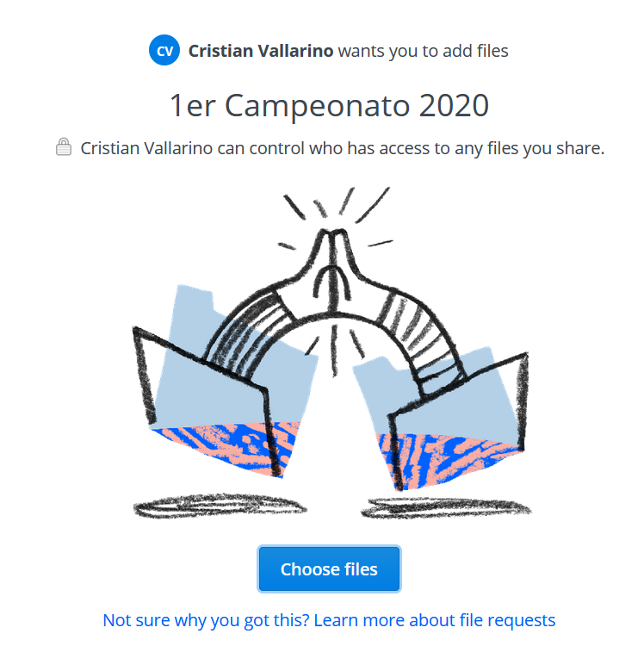Viewport: 644px width, 671px height.
Task: Click the bold Cristian Vallarino name in header
Action: (261, 51)
